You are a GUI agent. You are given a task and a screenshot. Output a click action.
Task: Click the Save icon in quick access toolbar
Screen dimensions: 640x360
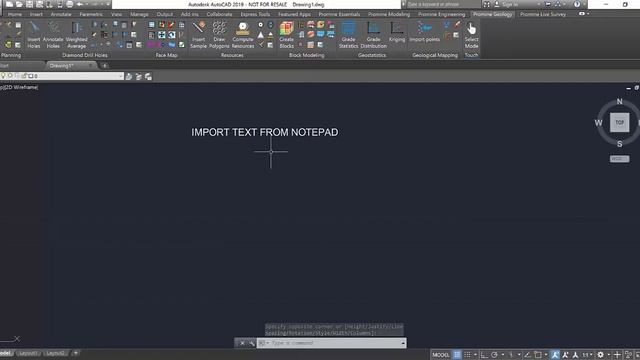(x=29, y=4)
